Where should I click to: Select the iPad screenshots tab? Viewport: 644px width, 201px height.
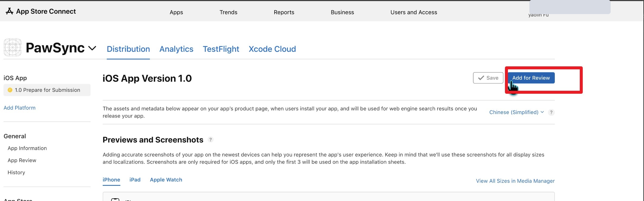tap(135, 180)
